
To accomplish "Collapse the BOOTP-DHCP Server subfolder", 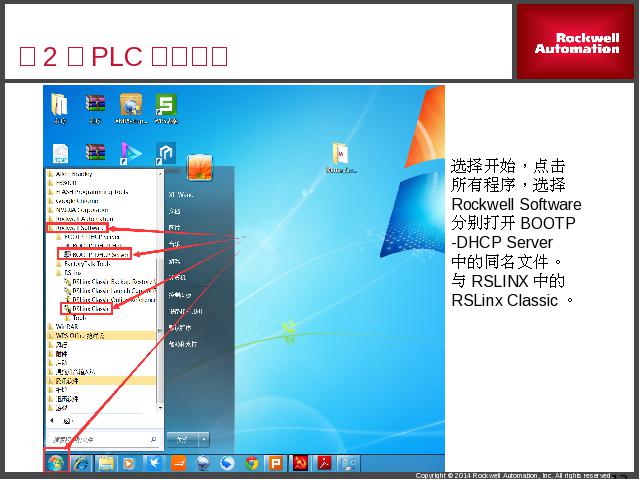I will (88, 237).
